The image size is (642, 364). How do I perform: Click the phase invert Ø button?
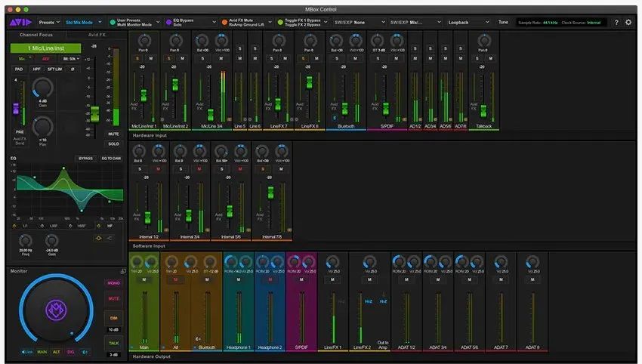(x=73, y=69)
